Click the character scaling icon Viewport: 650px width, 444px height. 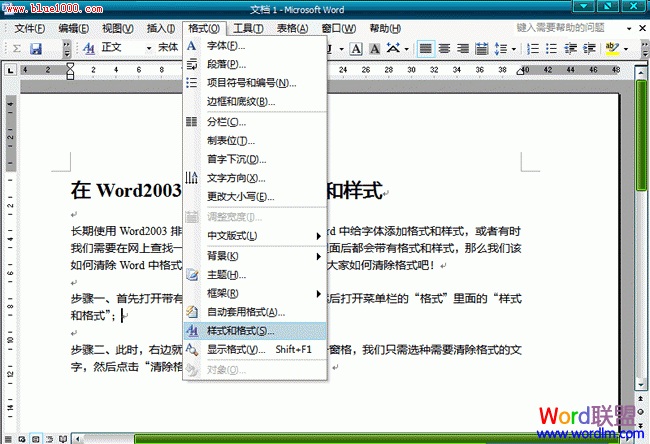click(393, 49)
